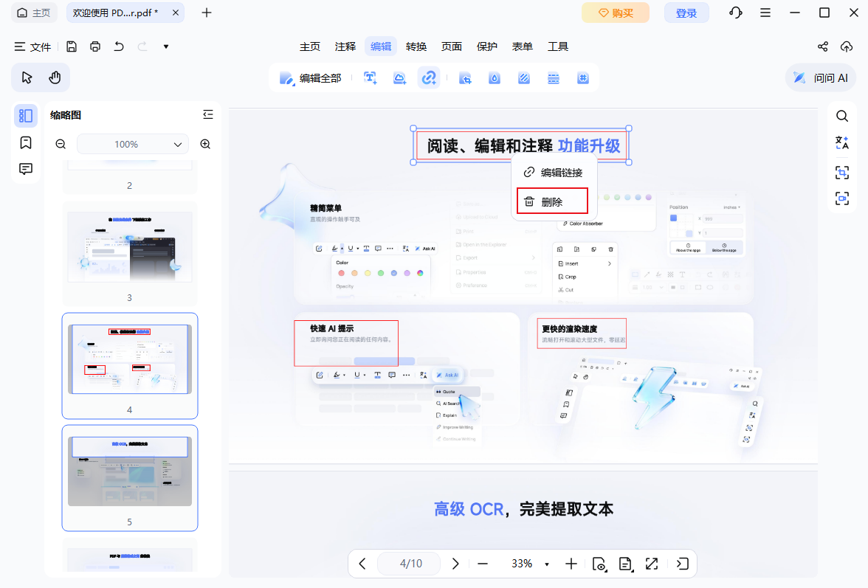Open the view mode eye dropdown
Screen dimensions: 868x588
599,564
